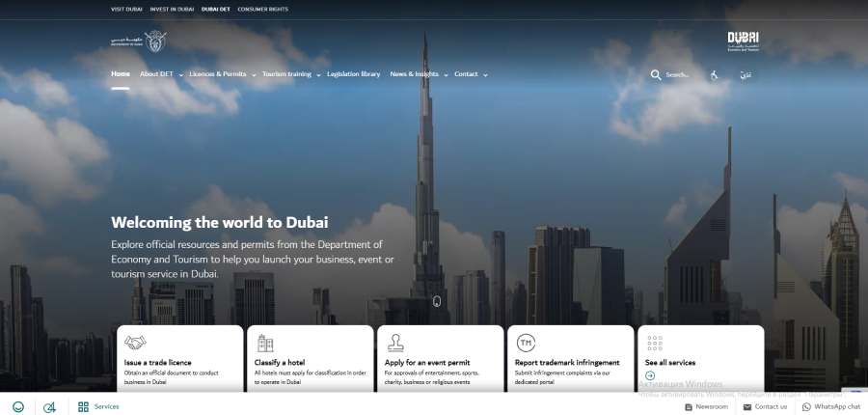This screenshot has width=868, height=415.
Task: Follow the Invest in Dubai top link
Action: pyautogui.click(x=172, y=10)
